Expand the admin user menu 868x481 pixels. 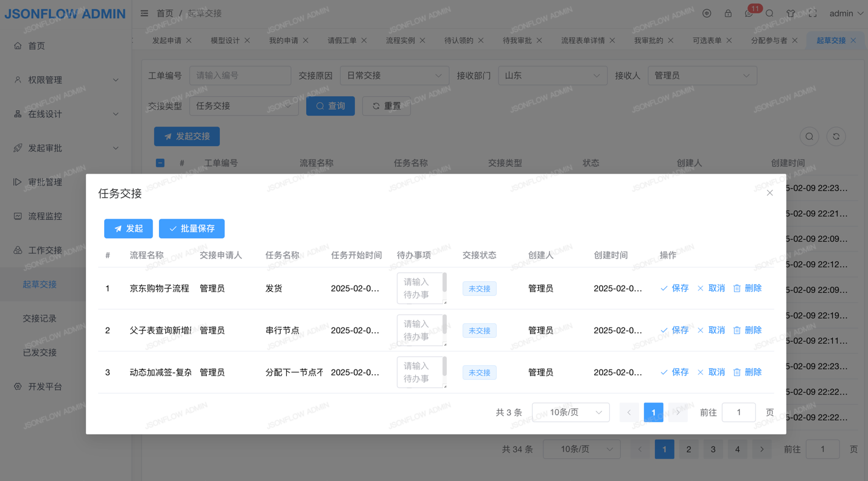pyautogui.click(x=846, y=13)
